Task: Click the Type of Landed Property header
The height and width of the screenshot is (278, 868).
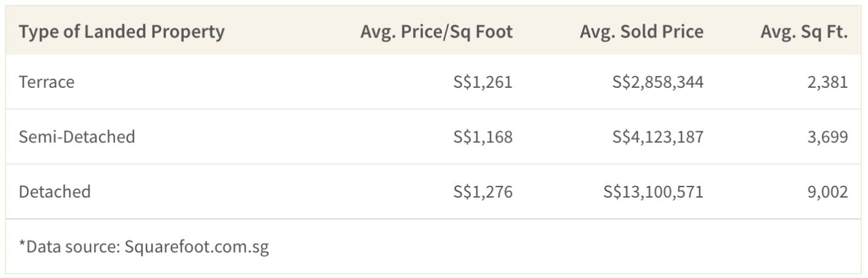Action: [x=122, y=31]
